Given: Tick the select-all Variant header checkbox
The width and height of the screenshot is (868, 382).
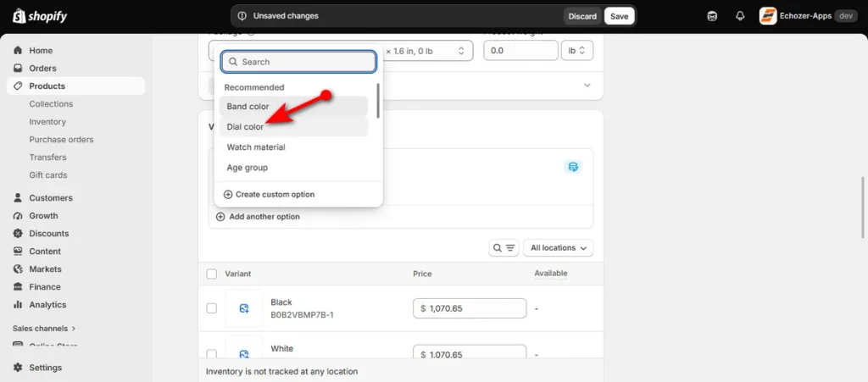Looking at the screenshot, I should 211,274.
